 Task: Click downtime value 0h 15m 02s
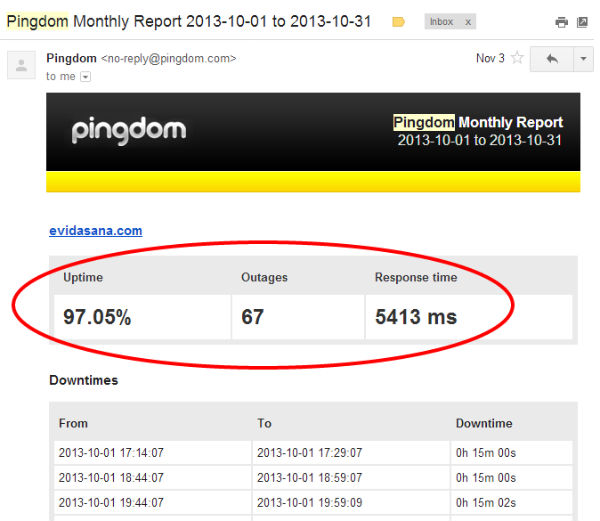click(x=486, y=503)
